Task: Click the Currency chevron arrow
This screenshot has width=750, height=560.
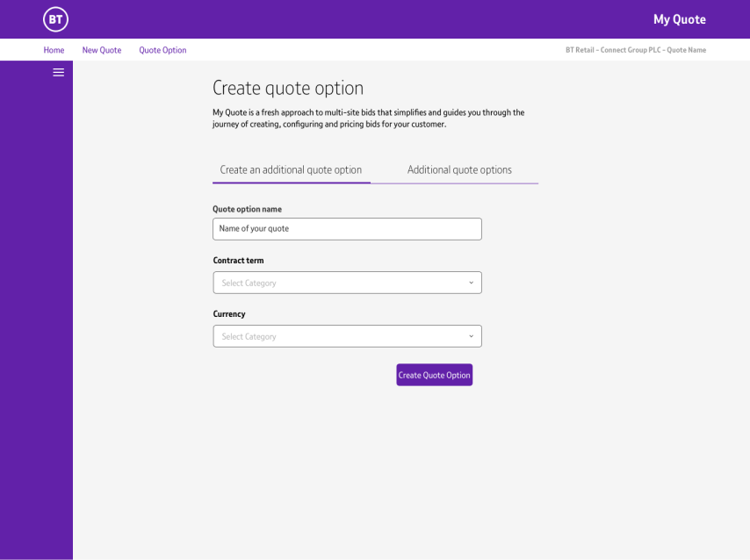Action: point(471,336)
